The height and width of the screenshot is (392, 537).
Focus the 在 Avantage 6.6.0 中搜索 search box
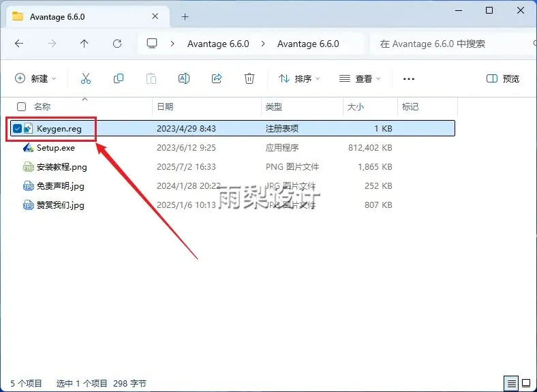click(x=452, y=44)
